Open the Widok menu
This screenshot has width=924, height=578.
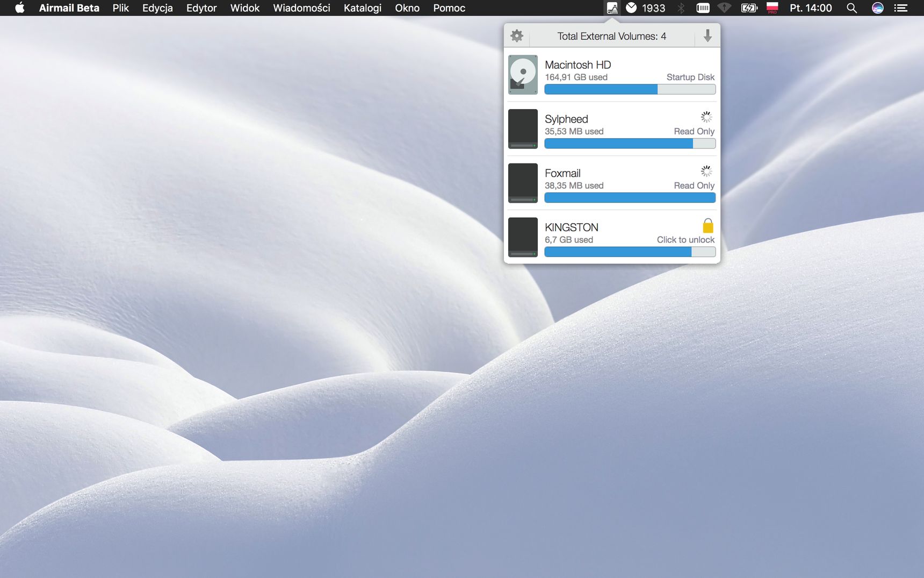(x=245, y=8)
